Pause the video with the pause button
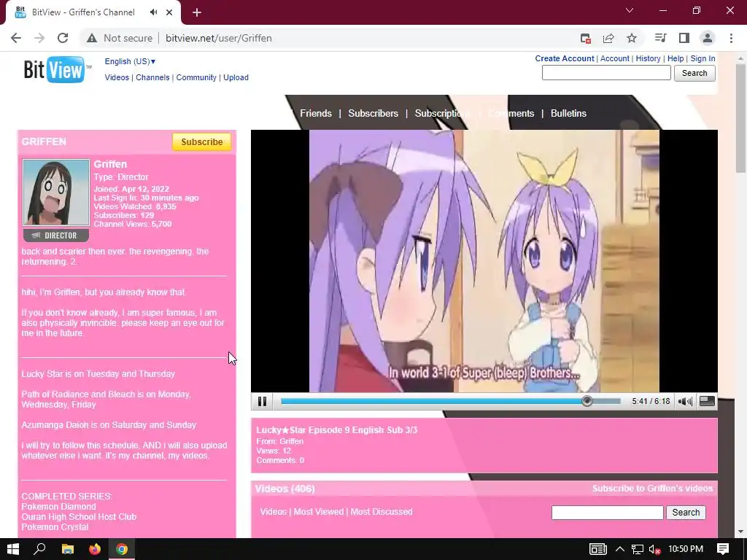747x560 pixels. tap(262, 402)
